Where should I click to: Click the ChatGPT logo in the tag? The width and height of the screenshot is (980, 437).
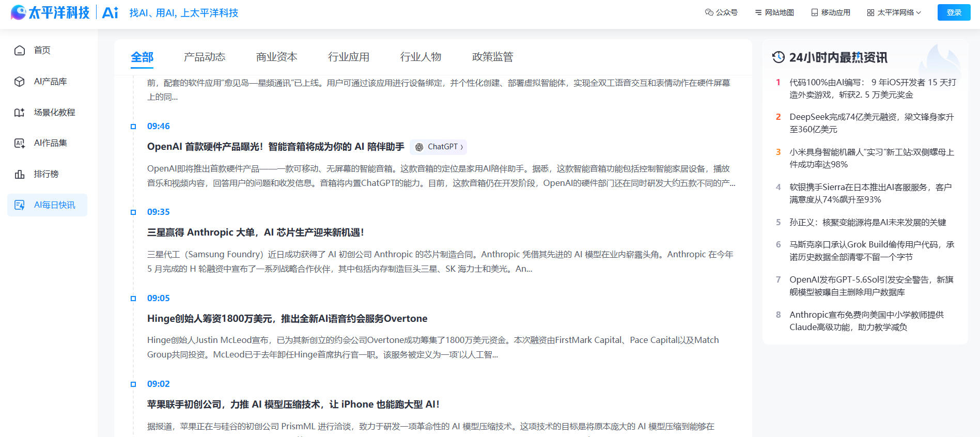tap(419, 147)
